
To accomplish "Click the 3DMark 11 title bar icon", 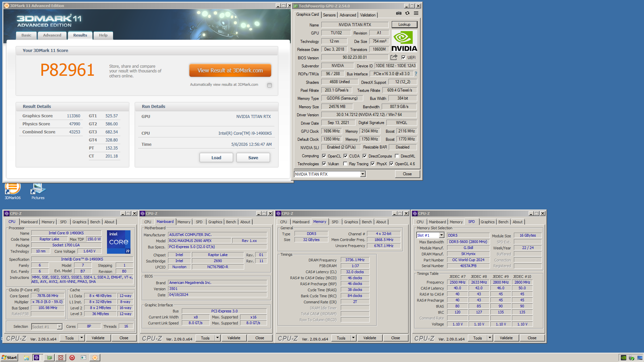I will click(x=6, y=6).
